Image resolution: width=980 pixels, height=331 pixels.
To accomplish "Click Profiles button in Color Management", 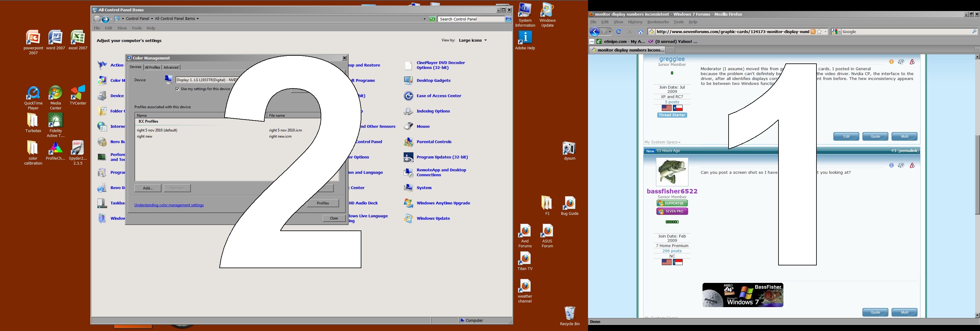I will pyautogui.click(x=323, y=203).
